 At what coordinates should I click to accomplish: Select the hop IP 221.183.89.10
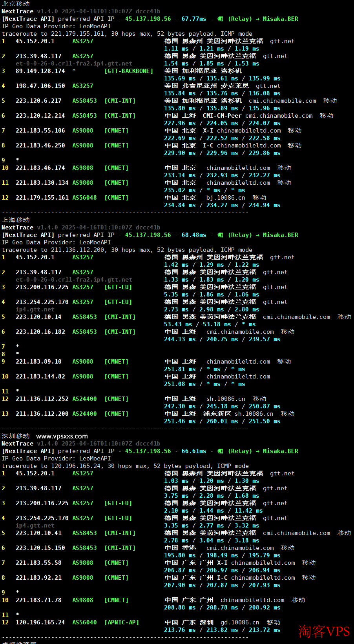click(x=38, y=362)
